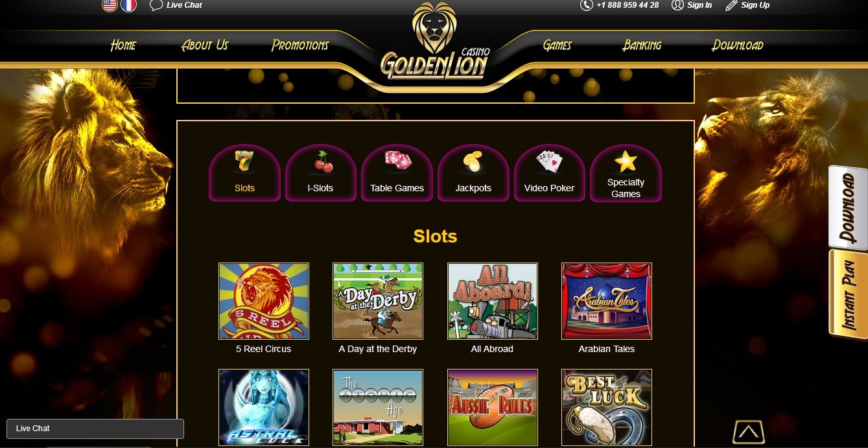Switch language with the US flag icon
The image size is (868, 448).
(110, 5)
